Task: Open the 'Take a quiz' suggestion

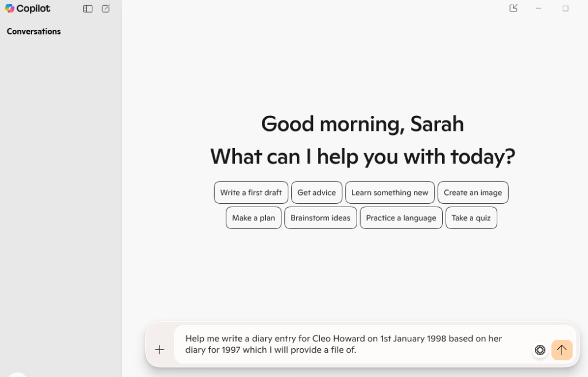Action: tap(471, 218)
